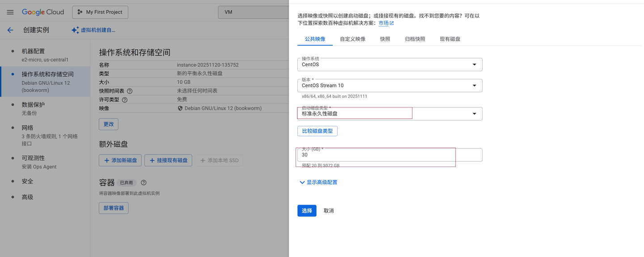The image size is (644, 257).
Task: Open help icon beside 容器 已弃用
Action: coord(144,183)
